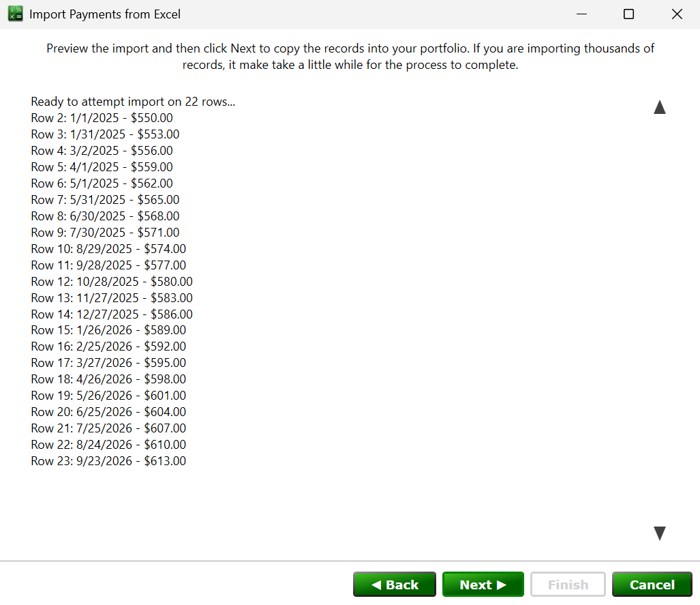Select the line 'Row 18: 4/26/2026 - $598.00'
Viewport: 700px width, 605px height.
(x=108, y=379)
